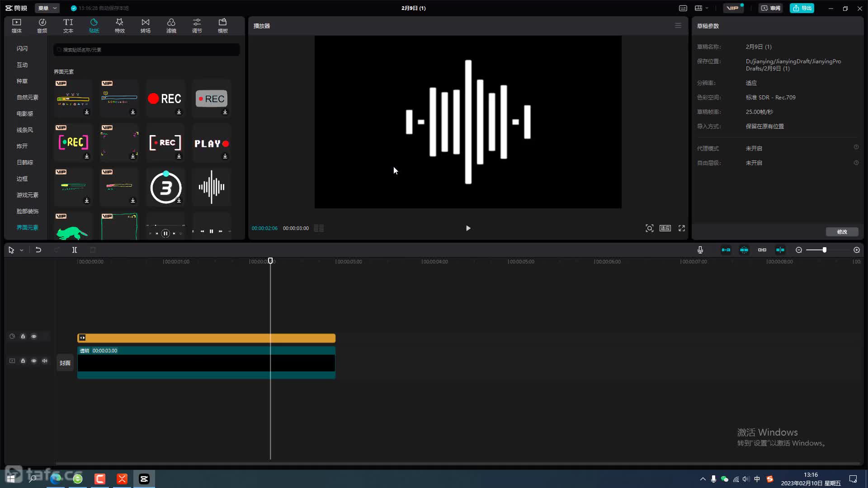Expand the selection tool mode arrow

pyautogui.click(x=21, y=250)
